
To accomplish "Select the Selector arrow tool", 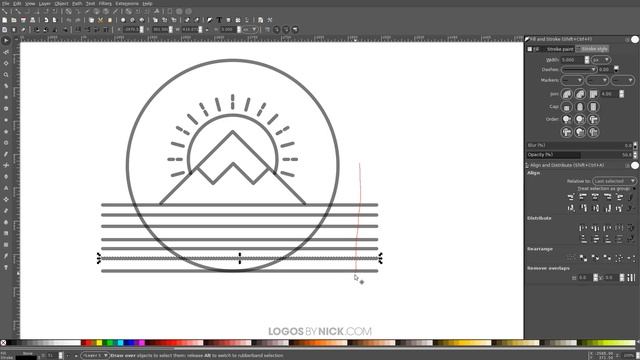I will (x=6, y=40).
